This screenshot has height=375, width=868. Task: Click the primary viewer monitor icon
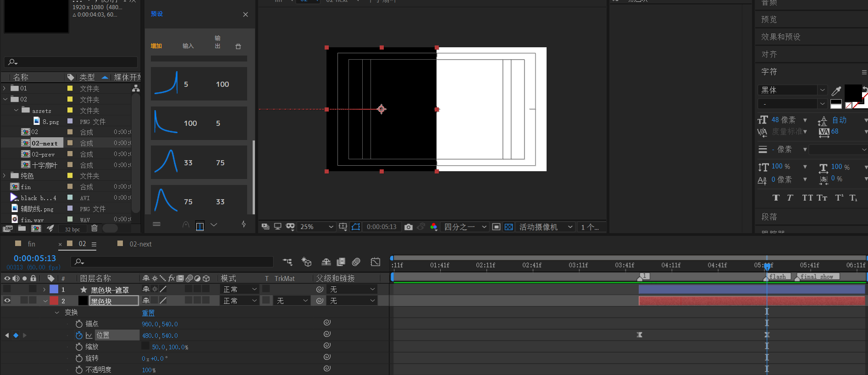pyautogui.click(x=278, y=227)
